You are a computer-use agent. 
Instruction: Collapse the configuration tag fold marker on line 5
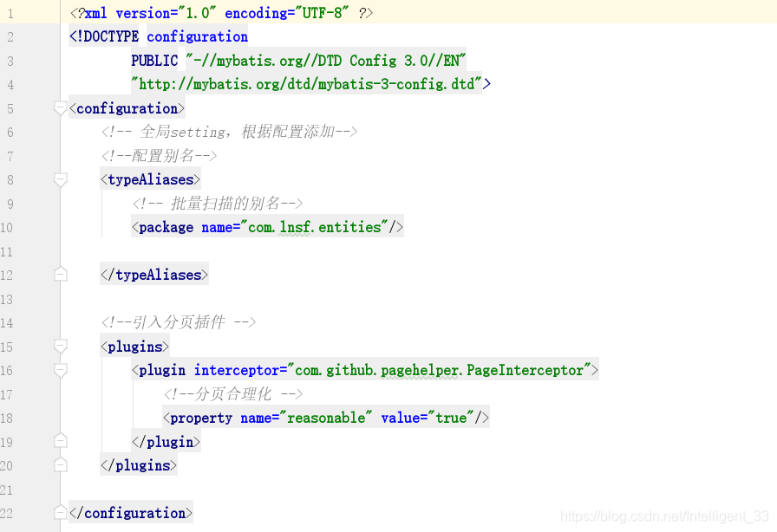[x=60, y=108]
